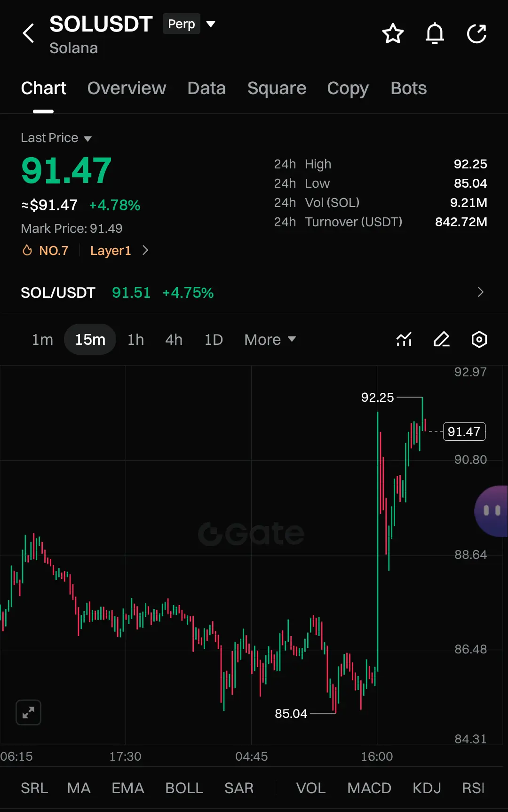508x812 pixels.
Task: Select 1h timeframe
Action: click(x=135, y=339)
